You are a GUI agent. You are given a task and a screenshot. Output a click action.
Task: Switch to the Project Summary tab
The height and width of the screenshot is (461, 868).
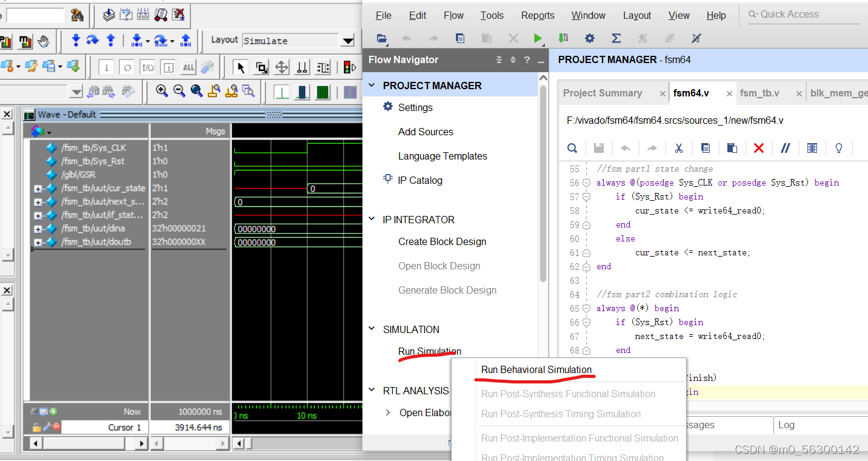click(603, 93)
